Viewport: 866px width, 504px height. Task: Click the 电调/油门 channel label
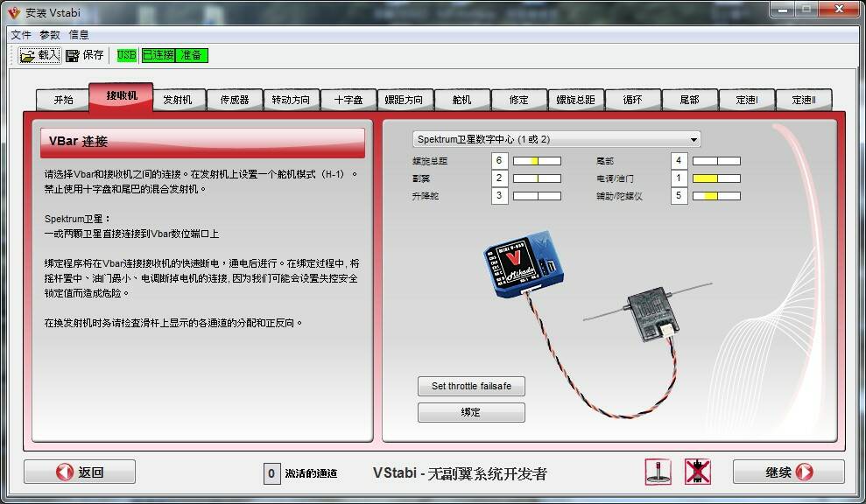point(616,178)
